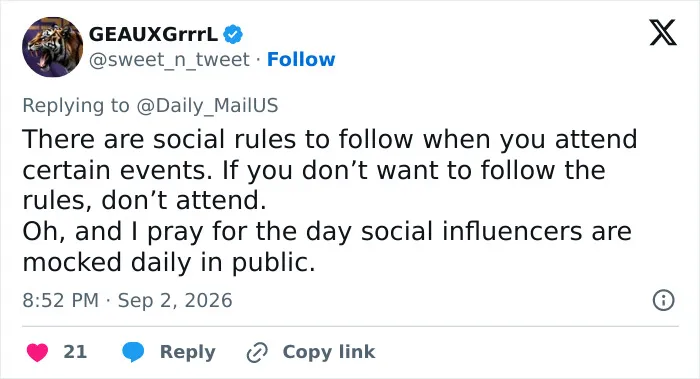Image resolution: width=700 pixels, height=379 pixels.
Task: Click the 'Replying to' text
Action: click(76, 106)
